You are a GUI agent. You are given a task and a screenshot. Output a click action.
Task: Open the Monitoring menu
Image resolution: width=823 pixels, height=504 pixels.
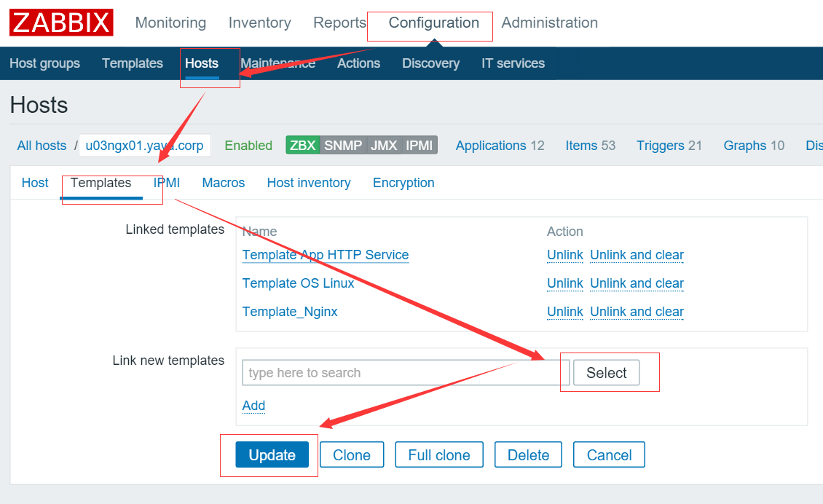[x=170, y=23]
